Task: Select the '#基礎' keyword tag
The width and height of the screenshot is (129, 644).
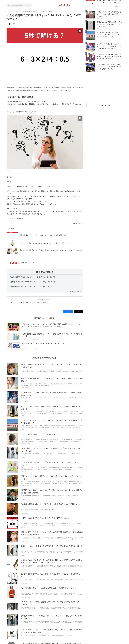Action: click(37, 302)
